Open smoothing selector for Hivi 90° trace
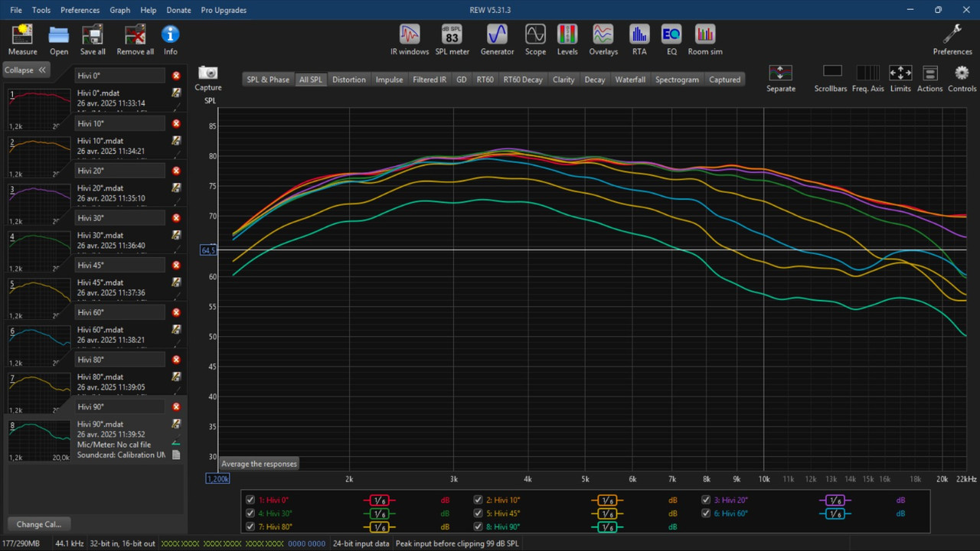The image size is (980, 551). pos(607,527)
